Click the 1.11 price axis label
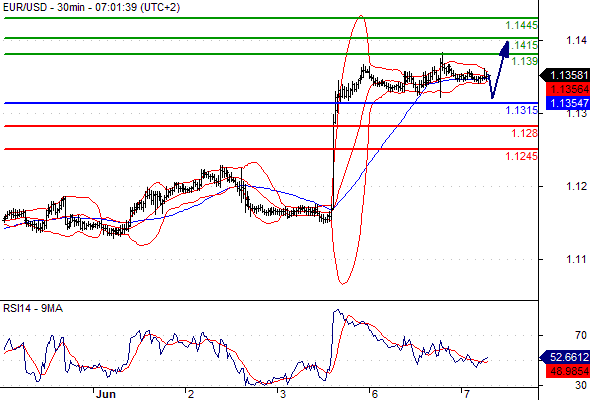This screenshot has height=400, width=590. click(x=576, y=259)
